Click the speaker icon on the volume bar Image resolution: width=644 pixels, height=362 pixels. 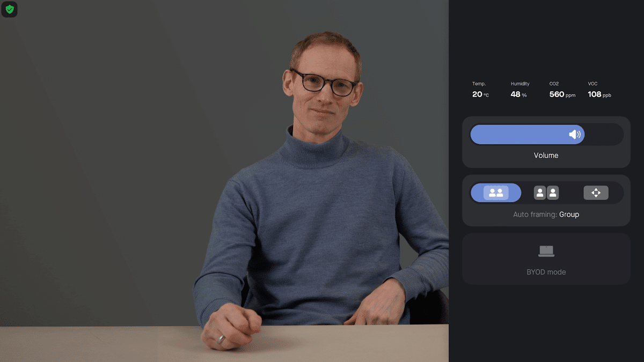coord(575,135)
